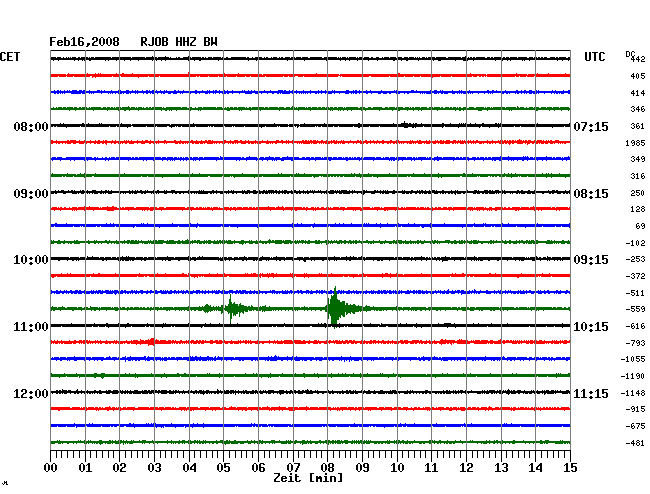This screenshot has height=494, width=650.
Task: Select the DC offset value -1148
Action: tap(633, 393)
